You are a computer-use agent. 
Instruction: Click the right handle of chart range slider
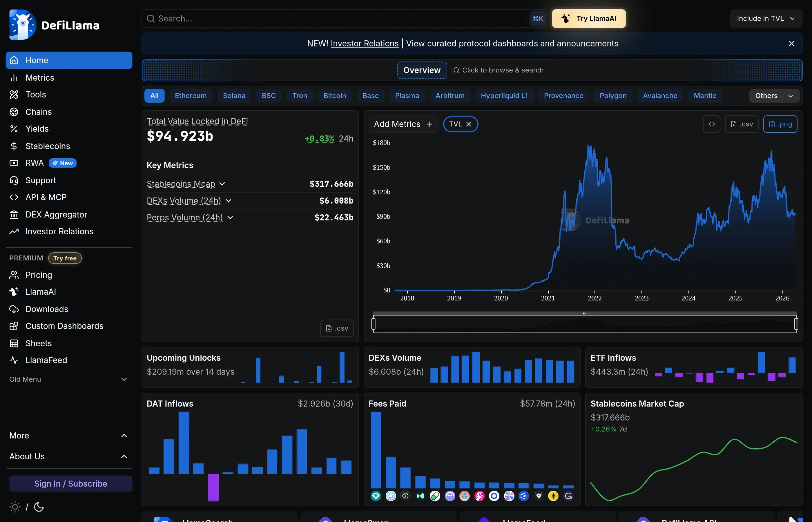pos(796,324)
